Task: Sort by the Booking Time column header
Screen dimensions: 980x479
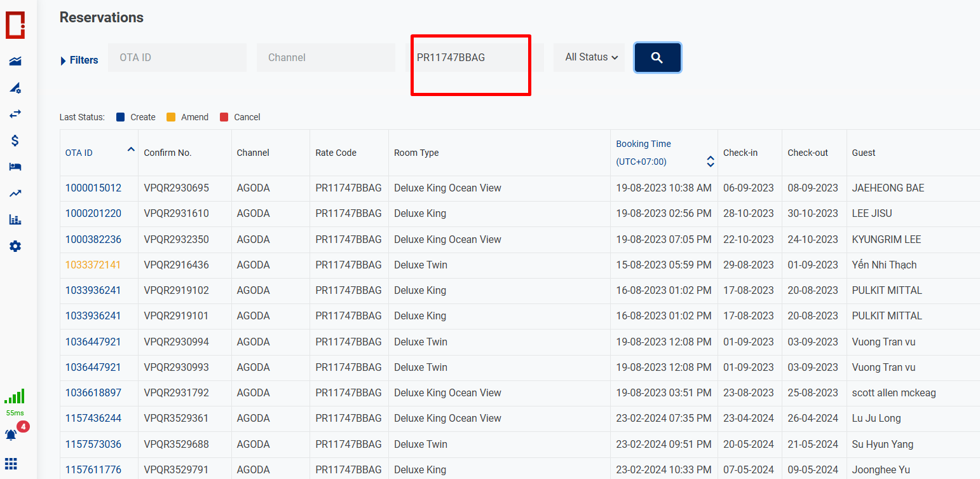Action: (643, 144)
